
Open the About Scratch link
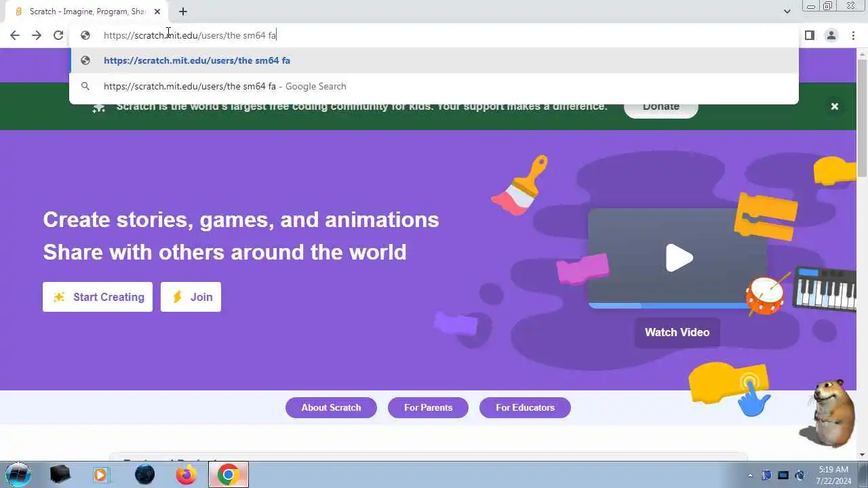(x=331, y=407)
